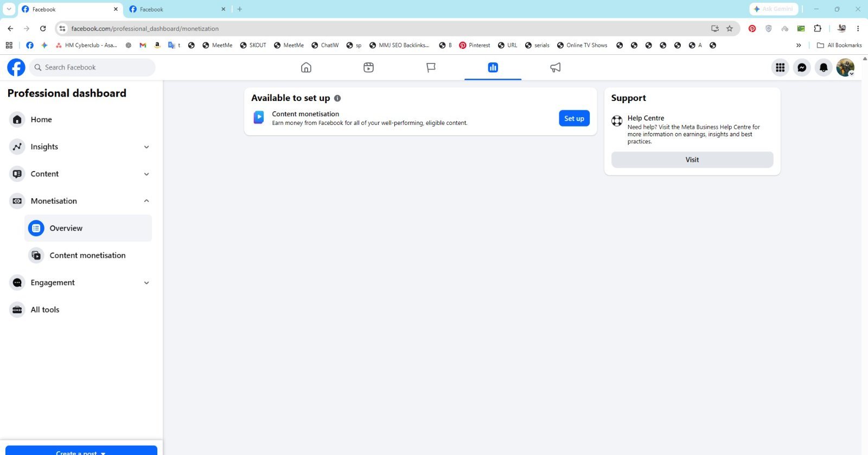The width and height of the screenshot is (868, 455).
Task: Open the tab search dropdown arrow
Action: 9,9
